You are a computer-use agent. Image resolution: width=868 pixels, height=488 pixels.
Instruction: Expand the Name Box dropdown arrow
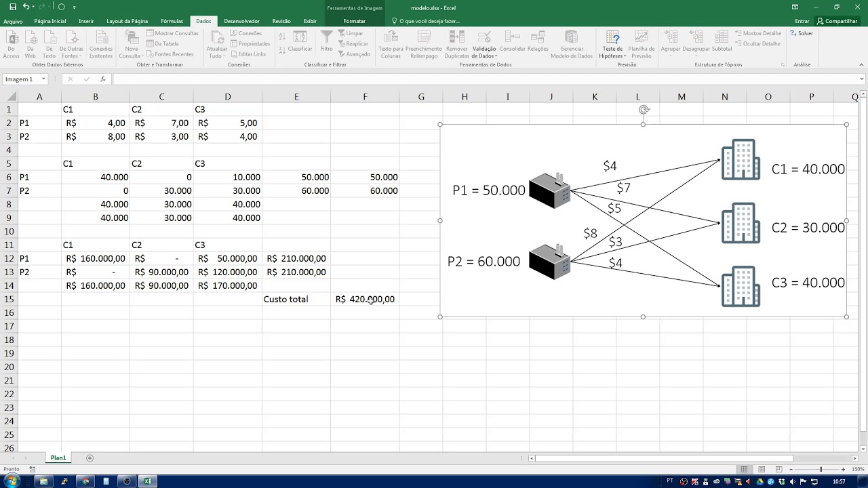43,79
